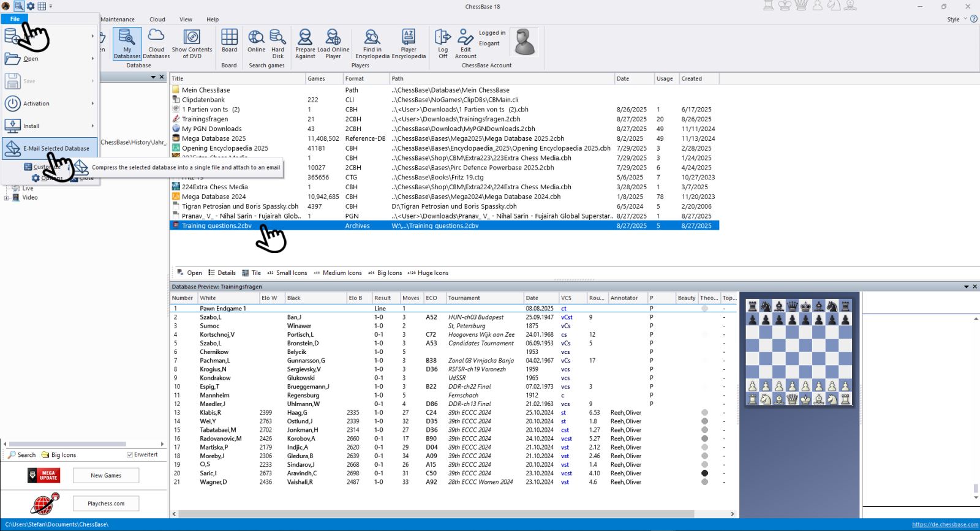Click the Edit Account icon

(466, 43)
